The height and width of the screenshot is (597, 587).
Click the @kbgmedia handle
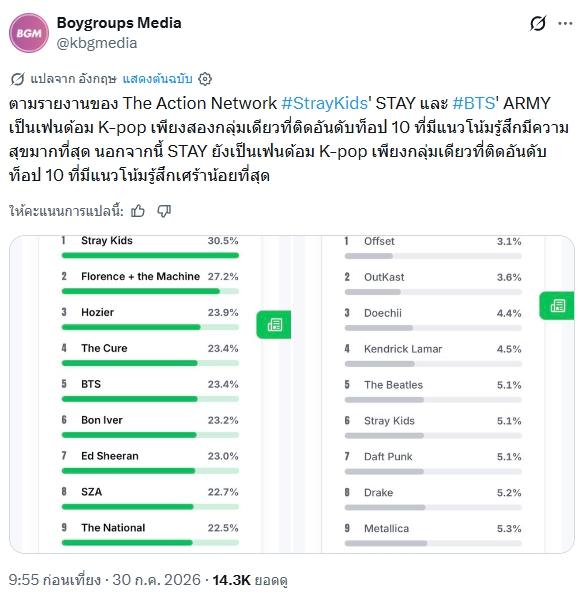point(97,43)
